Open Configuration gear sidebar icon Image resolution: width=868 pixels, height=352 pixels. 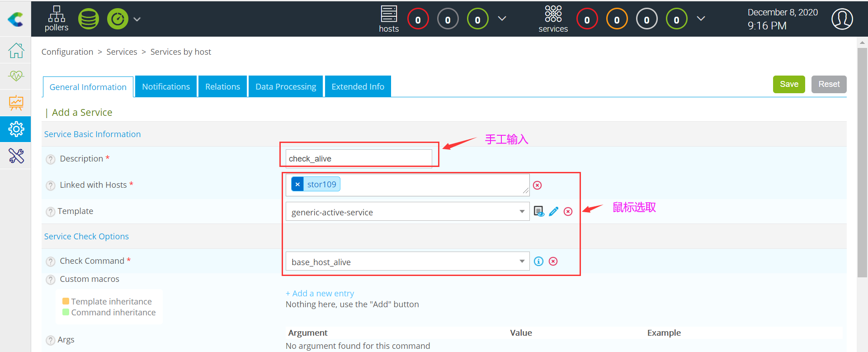pyautogui.click(x=16, y=129)
